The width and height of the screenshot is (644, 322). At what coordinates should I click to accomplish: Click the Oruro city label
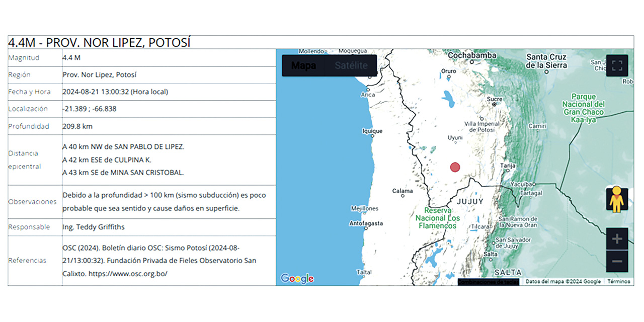[448, 71]
